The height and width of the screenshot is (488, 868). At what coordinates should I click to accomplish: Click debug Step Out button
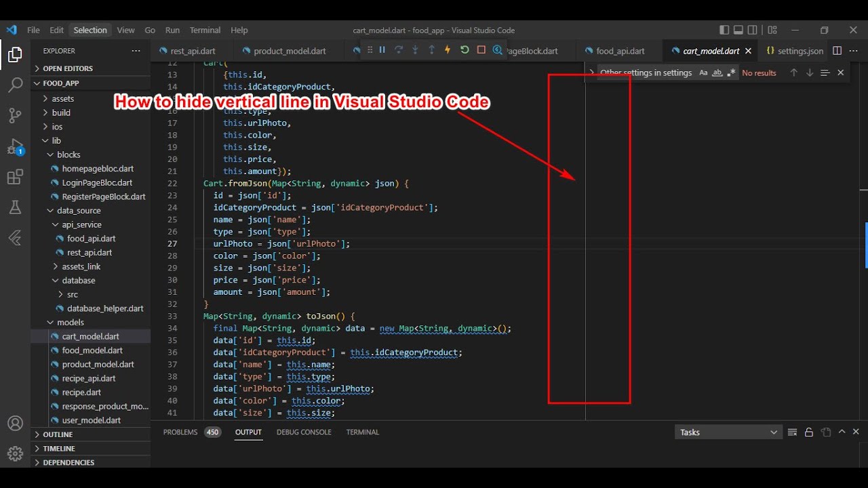click(x=431, y=50)
